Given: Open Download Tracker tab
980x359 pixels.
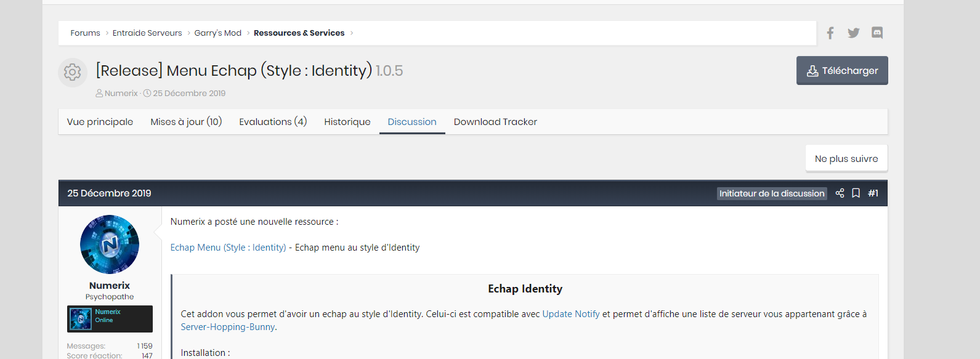Looking at the screenshot, I should click(495, 122).
